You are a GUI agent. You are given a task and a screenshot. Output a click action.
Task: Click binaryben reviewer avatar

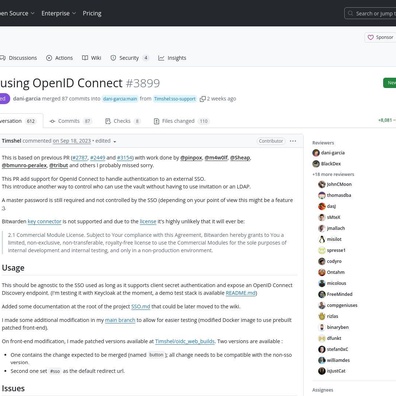coord(322,327)
